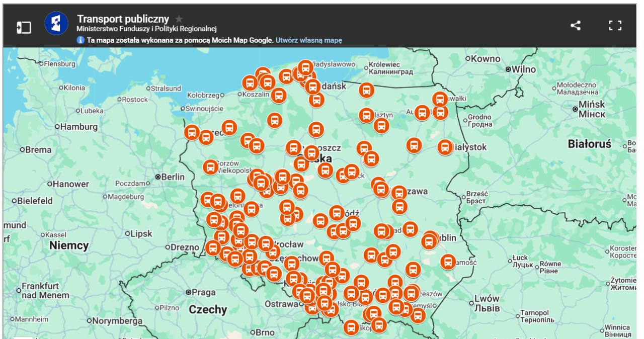The height and width of the screenshot is (339, 644).
Task: Click the Drezno city label
Action: [x=185, y=247]
